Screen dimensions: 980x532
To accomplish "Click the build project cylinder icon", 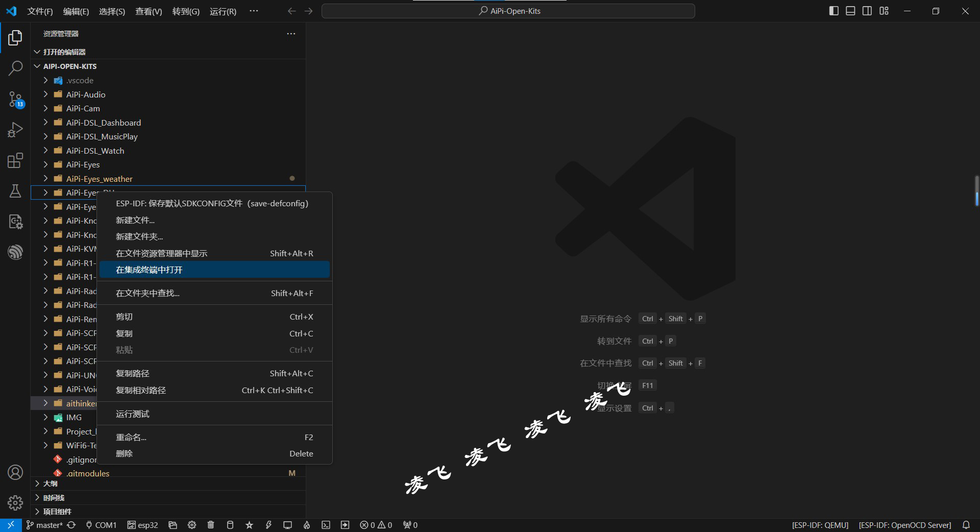I will 230,525.
